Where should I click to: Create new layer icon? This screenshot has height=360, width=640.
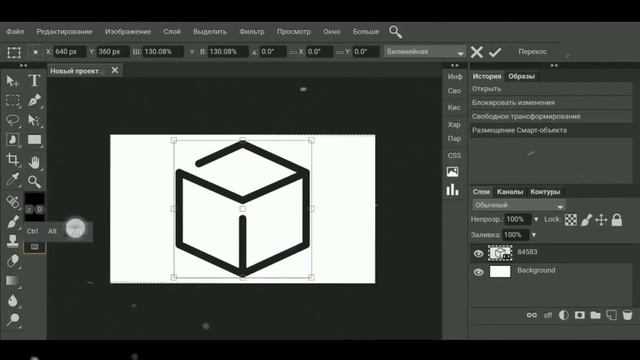[611, 315]
